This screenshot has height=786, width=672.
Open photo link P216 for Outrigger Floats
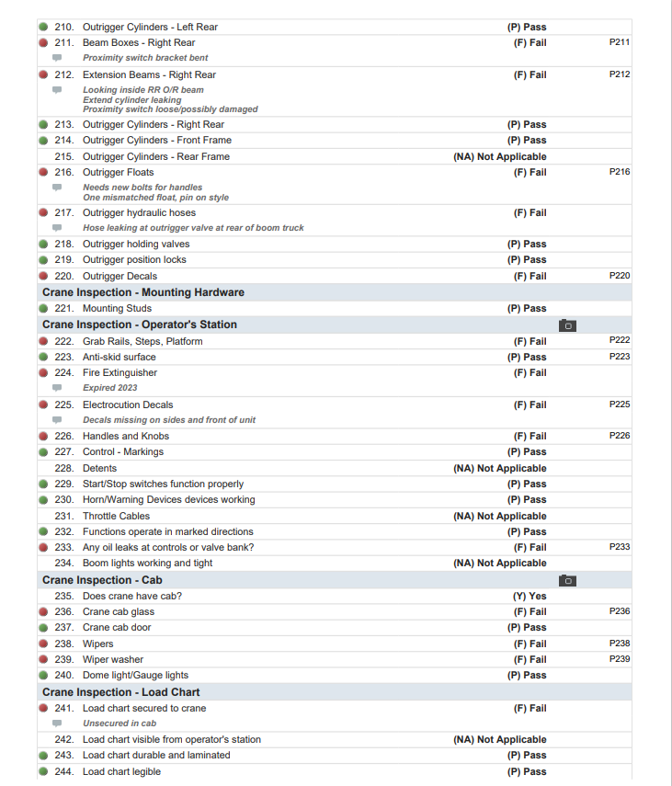(619, 172)
